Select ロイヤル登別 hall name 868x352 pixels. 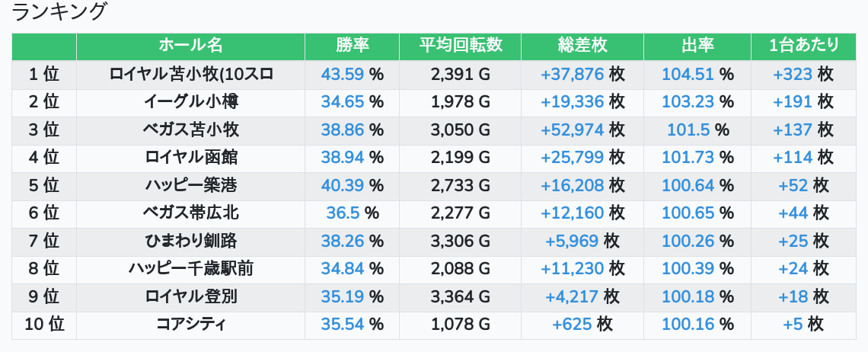pyautogui.click(x=191, y=296)
